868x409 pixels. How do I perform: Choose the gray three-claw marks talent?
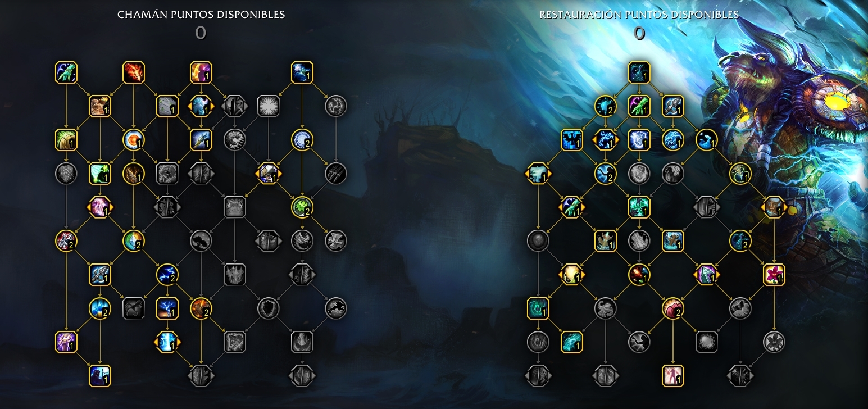point(336,174)
